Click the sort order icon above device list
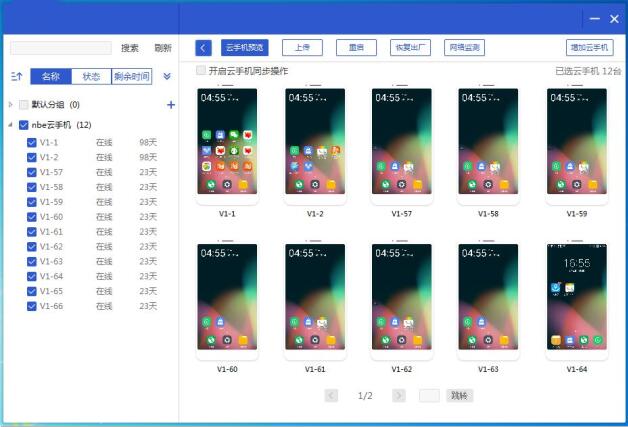 pos(16,76)
